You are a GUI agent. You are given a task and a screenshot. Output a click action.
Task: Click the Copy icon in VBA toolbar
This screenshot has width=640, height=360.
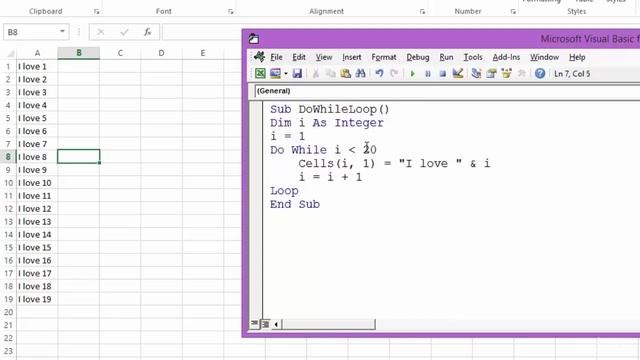click(331, 73)
